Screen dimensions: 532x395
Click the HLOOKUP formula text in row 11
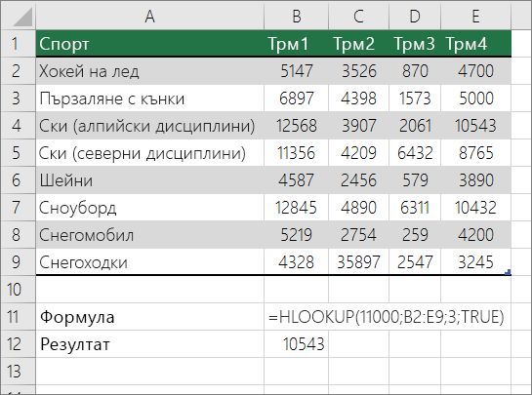[387, 317]
